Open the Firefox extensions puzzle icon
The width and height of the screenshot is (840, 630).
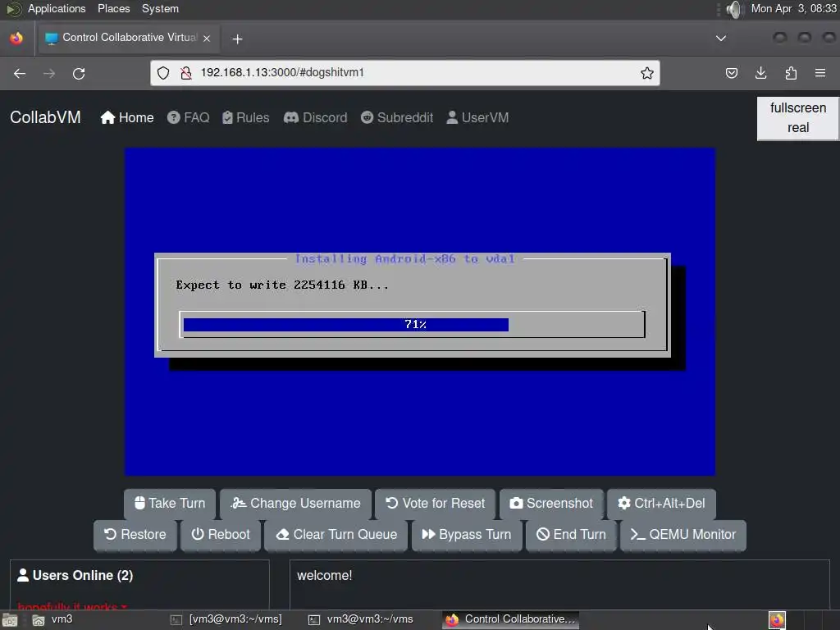(x=791, y=73)
